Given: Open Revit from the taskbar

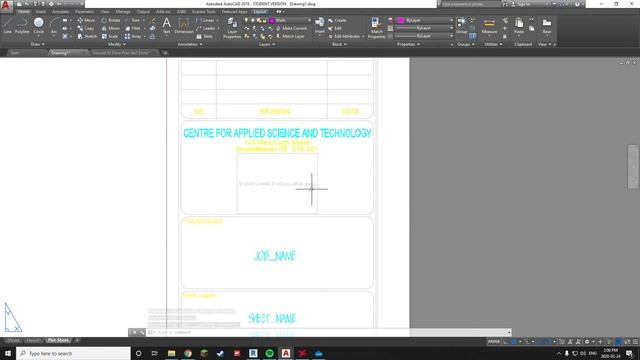Looking at the screenshot, I should (x=253, y=353).
